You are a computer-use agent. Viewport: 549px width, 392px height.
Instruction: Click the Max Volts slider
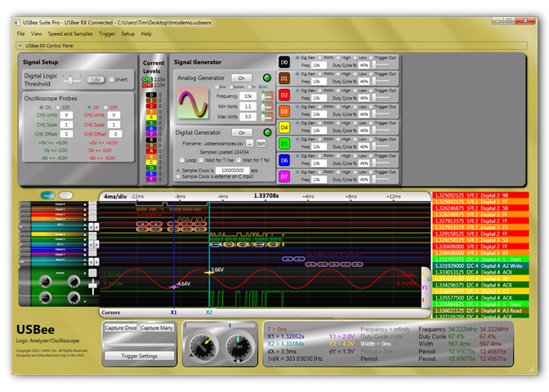pyautogui.click(x=267, y=117)
